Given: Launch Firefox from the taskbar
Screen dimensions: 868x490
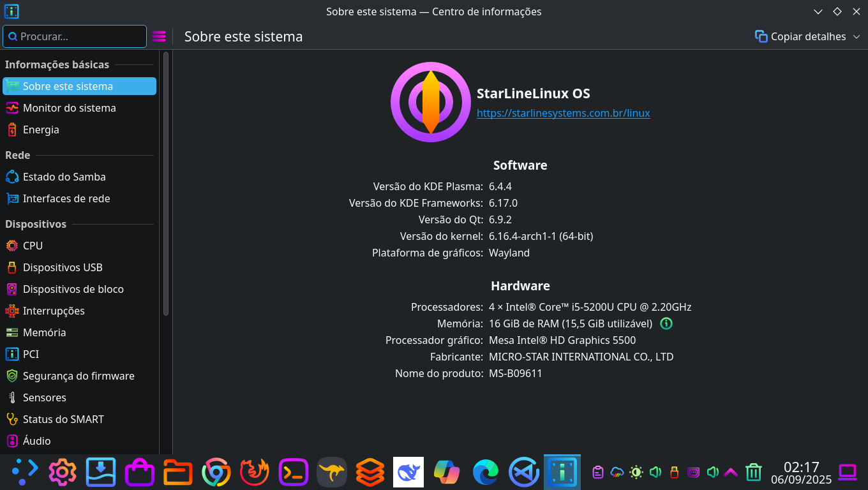Looking at the screenshot, I should [x=254, y=472].
